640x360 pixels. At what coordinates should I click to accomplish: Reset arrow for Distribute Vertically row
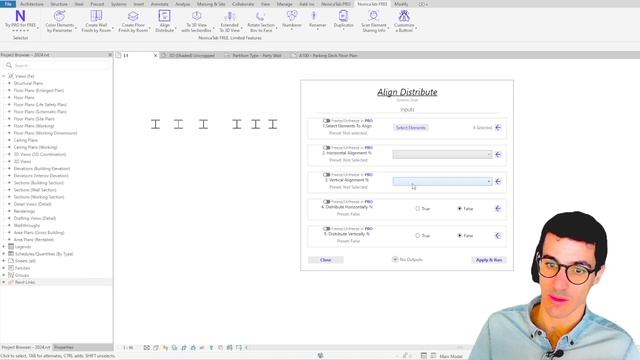click(x=498, y=235)
